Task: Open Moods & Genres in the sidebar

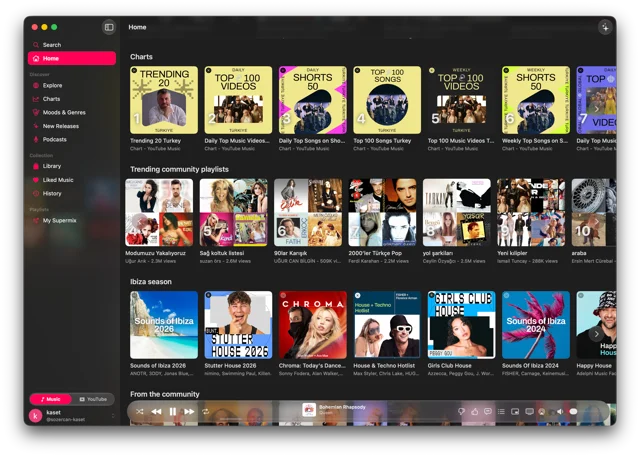Action: click(72, 113)
